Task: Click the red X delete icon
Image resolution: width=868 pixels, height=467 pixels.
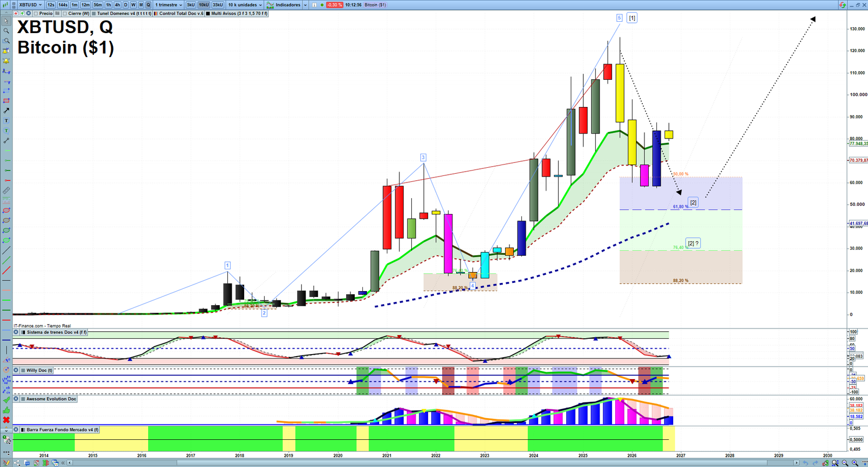Action: [6, 420]
